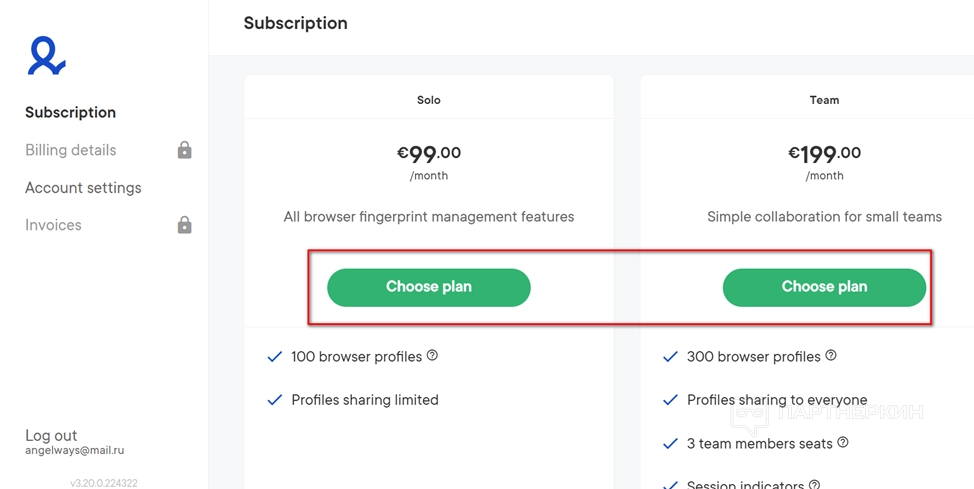Click help icon beside 3 team members seats

point(842,443)
